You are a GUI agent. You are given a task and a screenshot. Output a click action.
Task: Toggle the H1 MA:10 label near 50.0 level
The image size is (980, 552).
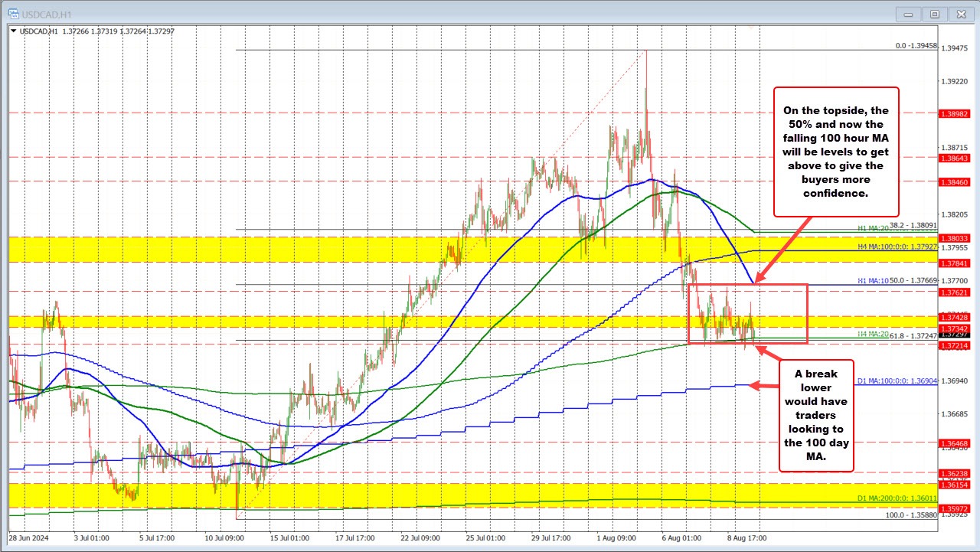[x=874, y=282]
